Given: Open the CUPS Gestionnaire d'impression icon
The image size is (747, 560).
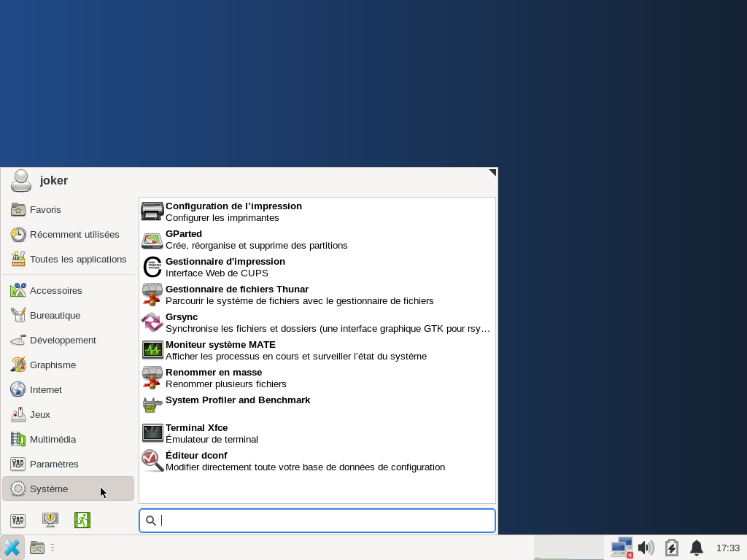Looking at the screenshot, I should coord(152,267).
